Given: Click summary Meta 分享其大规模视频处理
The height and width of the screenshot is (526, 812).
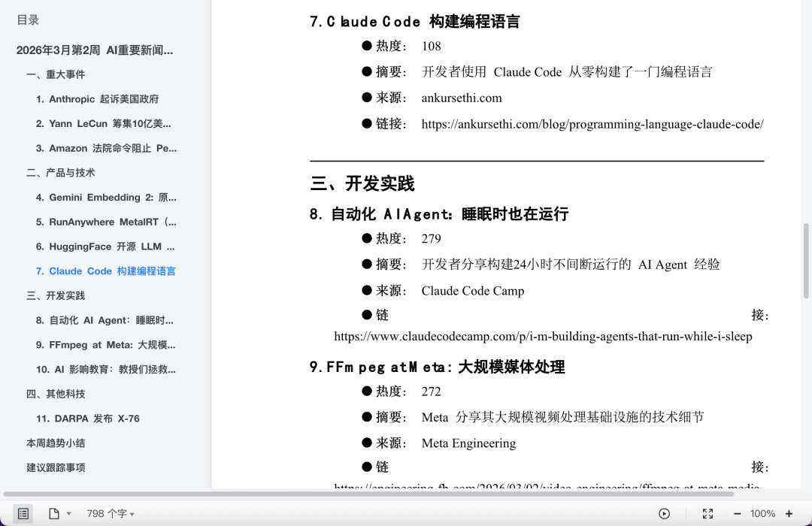Looking at the screenshot, I should coord(563,417).
